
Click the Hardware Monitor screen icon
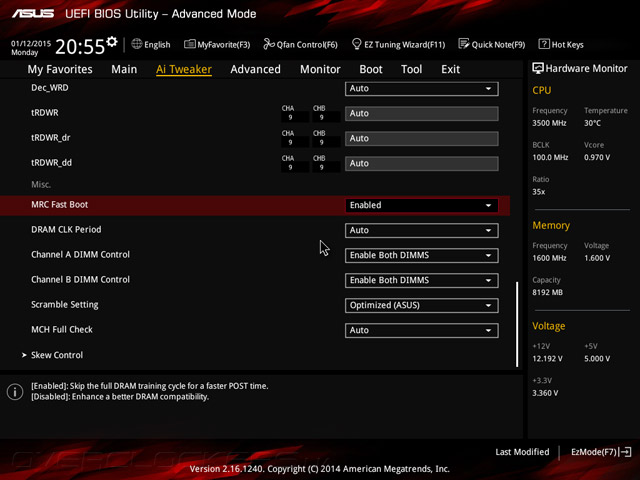coord(538,68)
